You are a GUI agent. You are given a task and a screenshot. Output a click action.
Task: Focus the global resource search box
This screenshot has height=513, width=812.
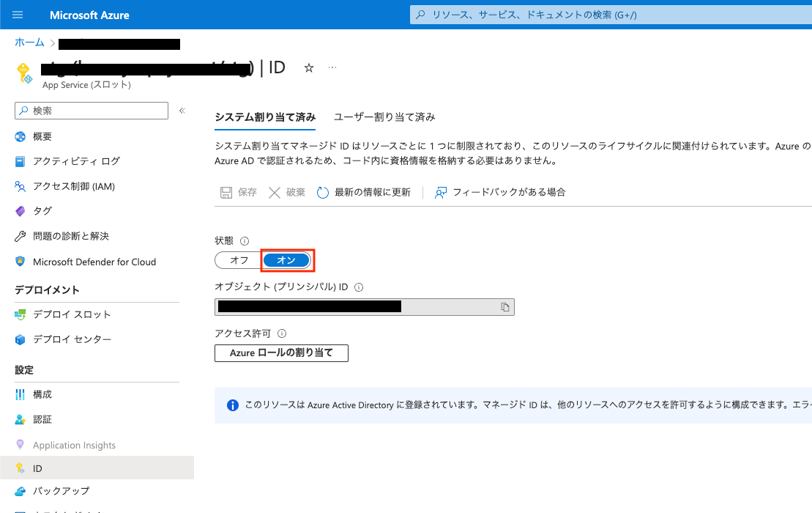pos(611,15)
